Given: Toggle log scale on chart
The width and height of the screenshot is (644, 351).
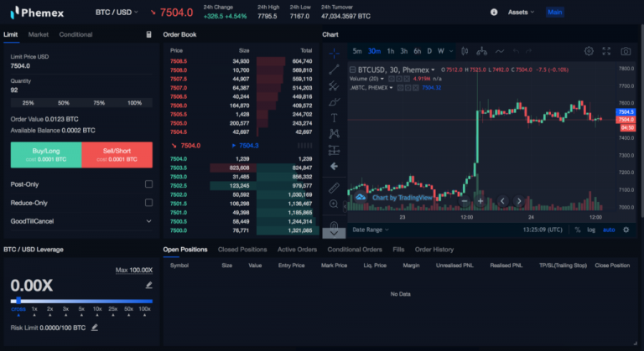Looking at the screenshot, I should pos(591,230).
